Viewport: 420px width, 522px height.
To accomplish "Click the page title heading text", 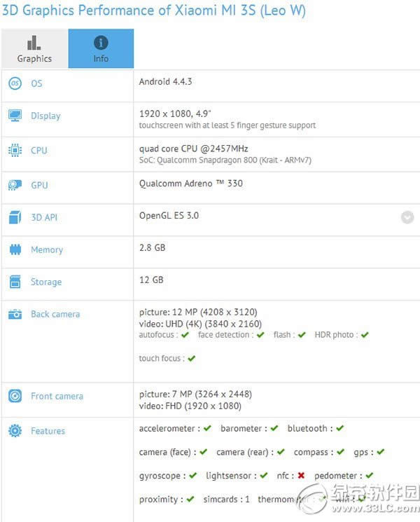I will click(153, 11).
